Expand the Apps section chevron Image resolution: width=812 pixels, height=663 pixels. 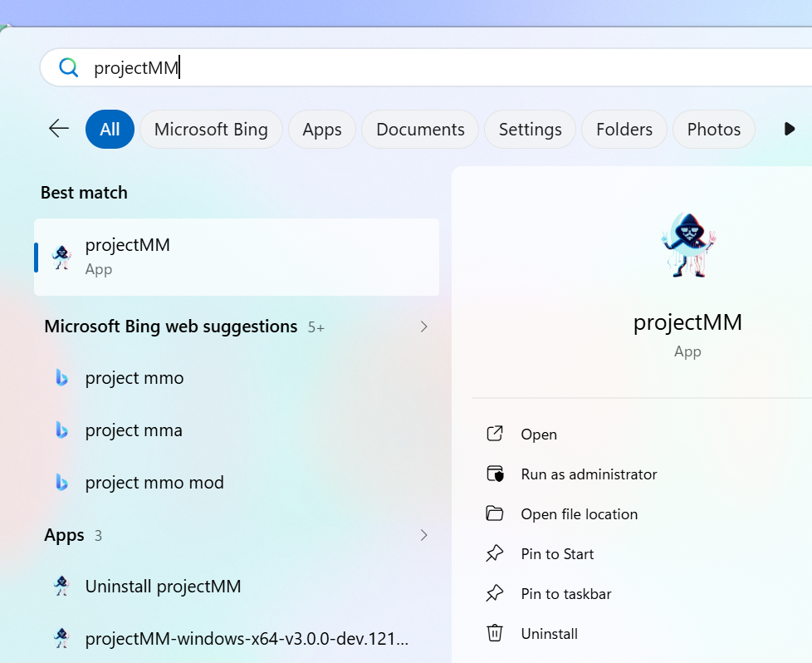point(423,535)
